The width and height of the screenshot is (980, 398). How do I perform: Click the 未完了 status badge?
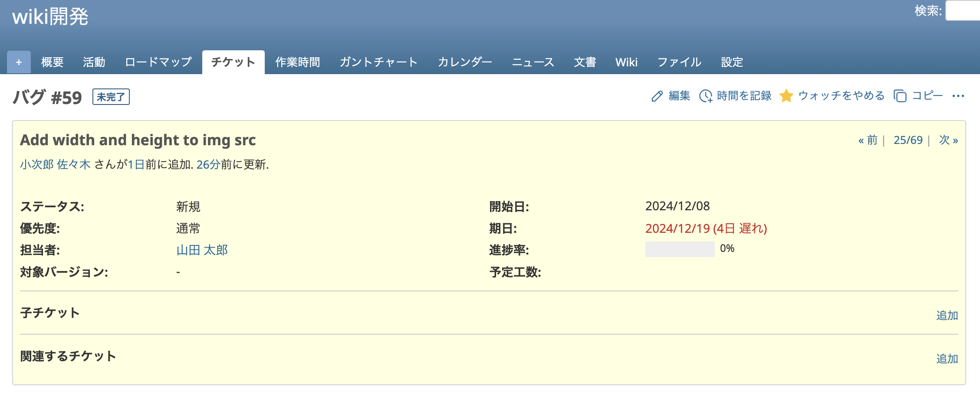[x=111, y=97]
